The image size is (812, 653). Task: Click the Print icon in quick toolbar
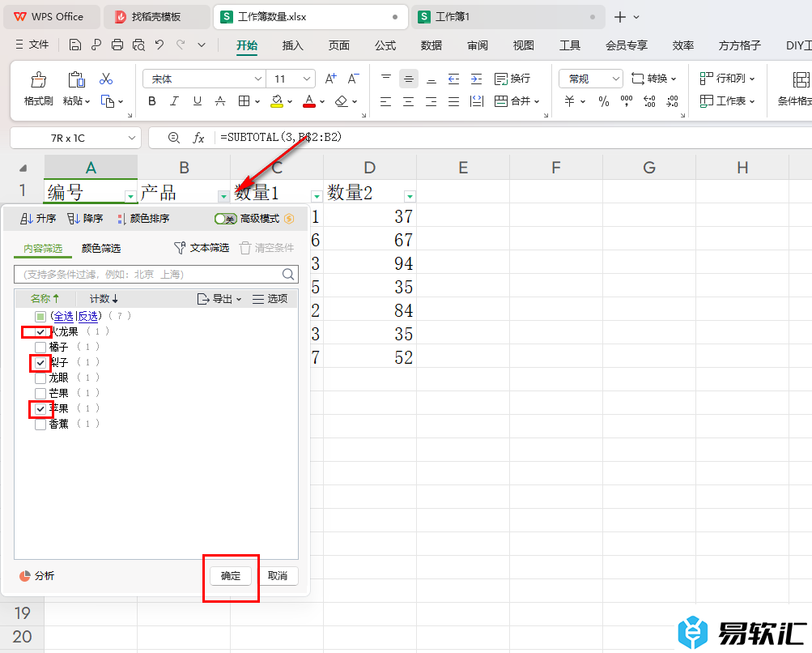pos(117,45)
